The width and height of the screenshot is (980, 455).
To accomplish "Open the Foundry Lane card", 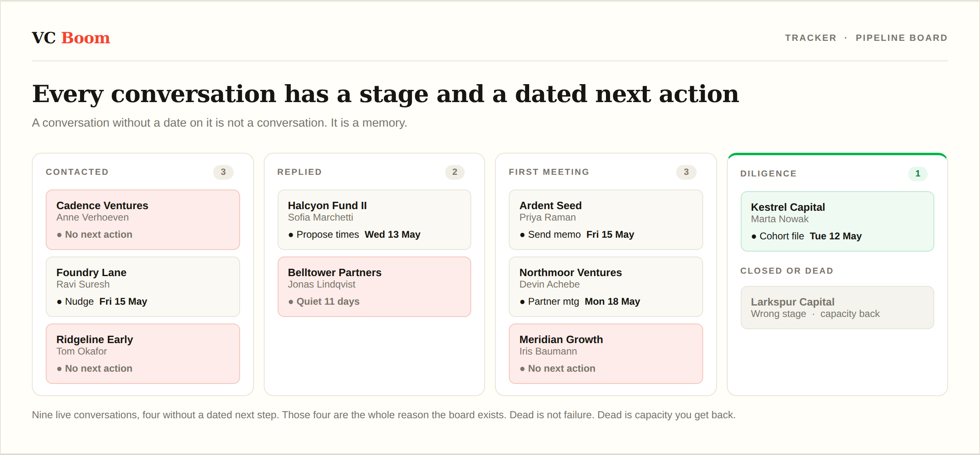I will tap(143, 287).
